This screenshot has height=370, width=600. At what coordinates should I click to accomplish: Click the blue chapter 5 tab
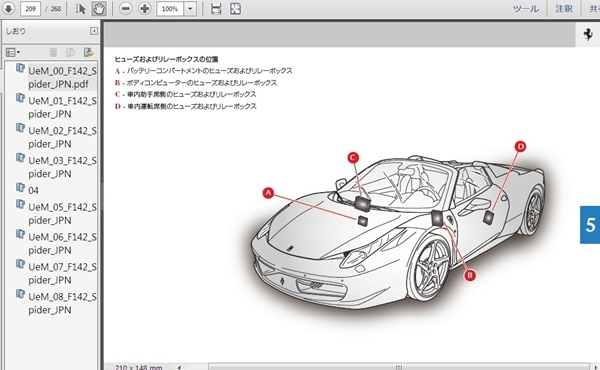tap(590, 225)
